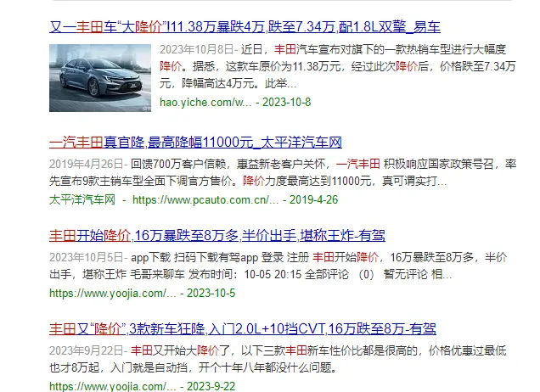
Task: Visit the 太平洋汽车网 source name link
Action: pyautogui.click(x=82, y=199)
